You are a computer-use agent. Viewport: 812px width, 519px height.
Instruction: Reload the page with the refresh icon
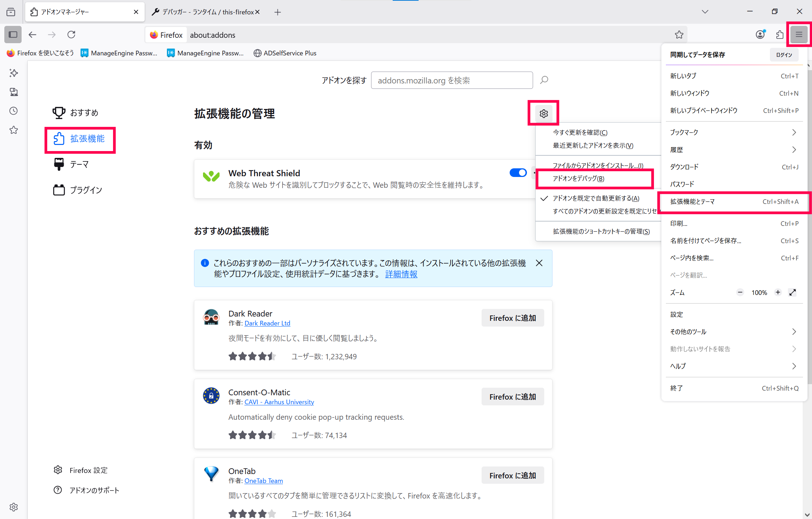71,35
